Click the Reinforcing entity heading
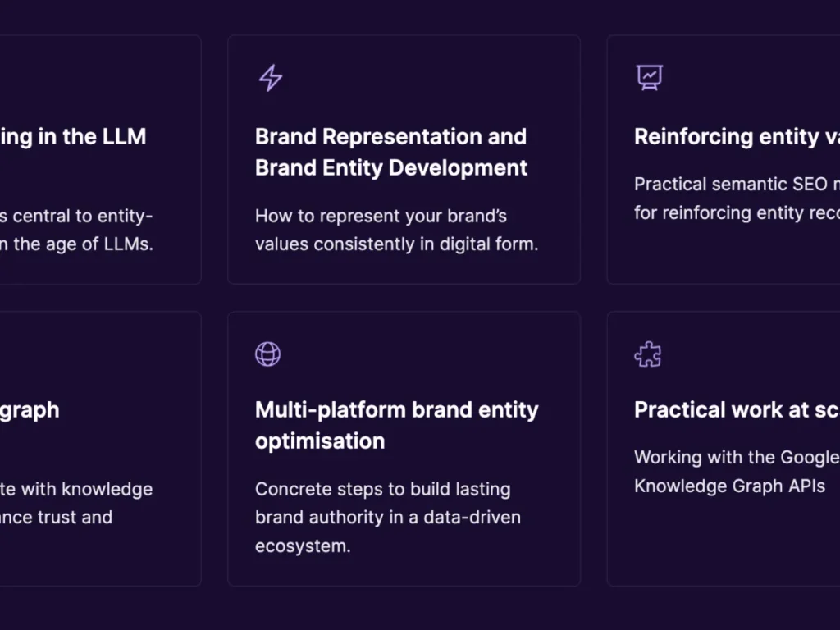 tap(736, 136)
